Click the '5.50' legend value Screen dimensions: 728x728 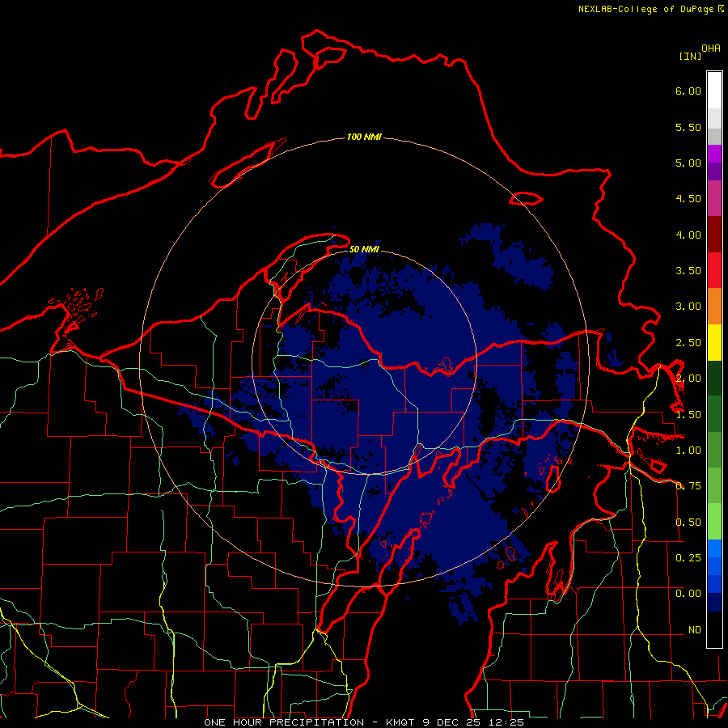[x=688, y=127]
